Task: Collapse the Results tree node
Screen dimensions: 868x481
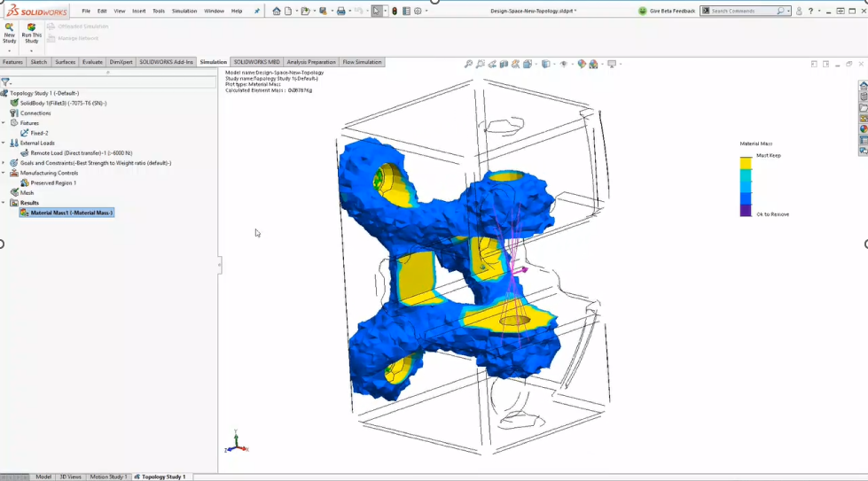Action: pos(4,203)
